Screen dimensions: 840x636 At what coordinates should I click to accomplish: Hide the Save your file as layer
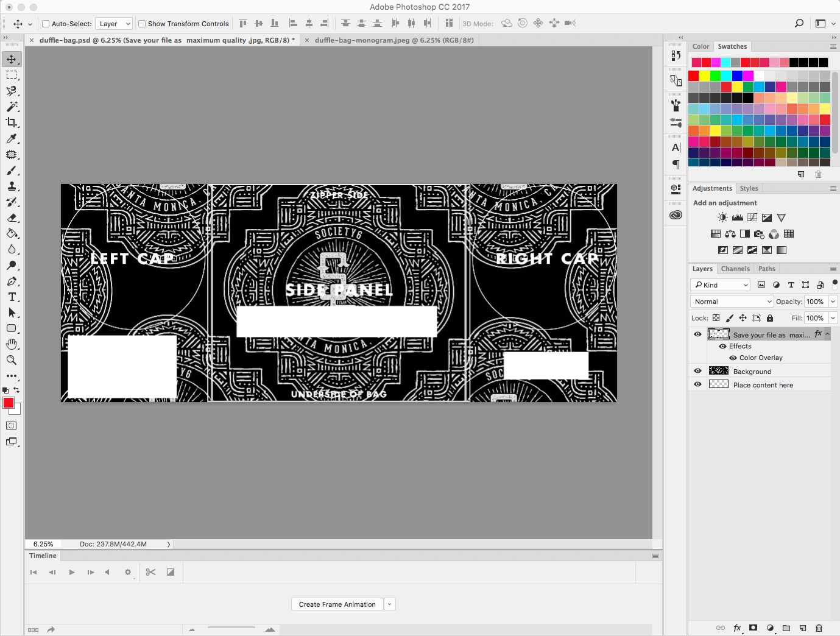pos(698,334)
